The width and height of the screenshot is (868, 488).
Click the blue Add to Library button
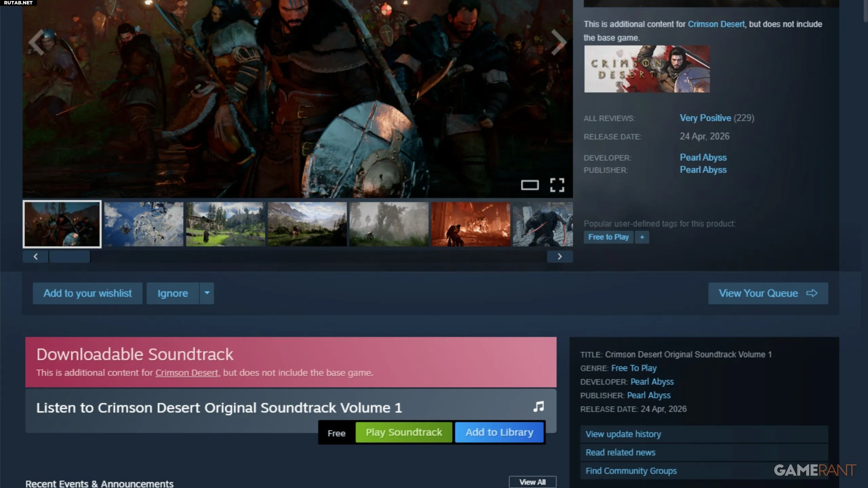(499, 432)
